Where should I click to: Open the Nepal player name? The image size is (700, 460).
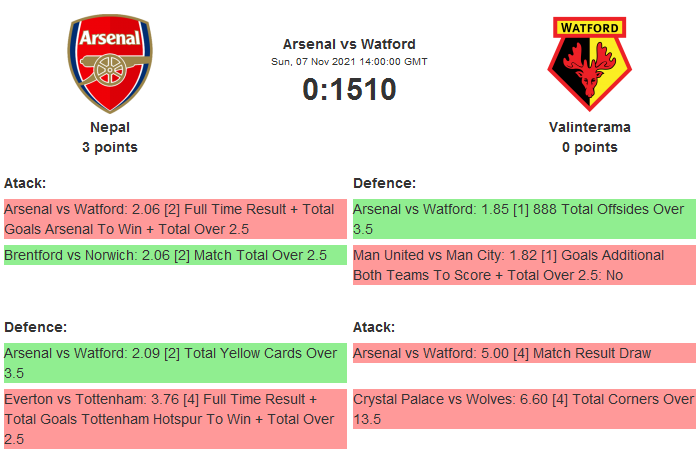click(x=110, y=127)
